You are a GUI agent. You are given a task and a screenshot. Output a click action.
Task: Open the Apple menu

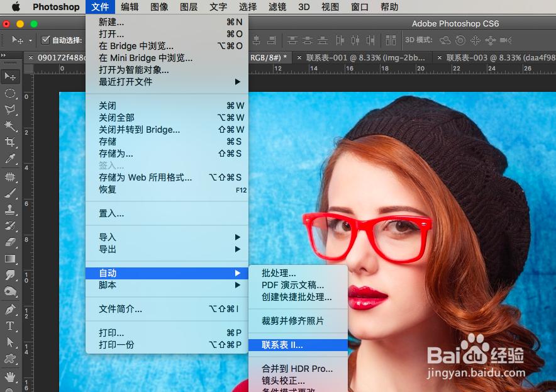point(16,7)
